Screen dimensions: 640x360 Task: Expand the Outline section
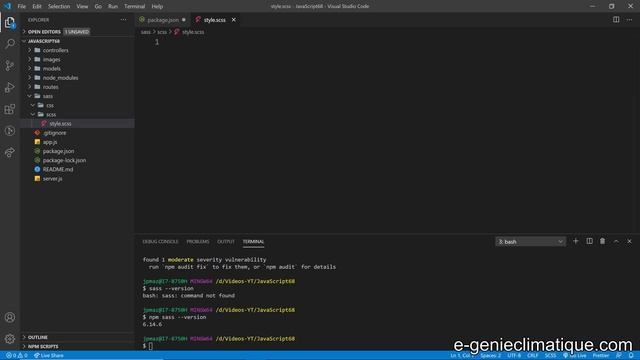click(x=78, y=337)
